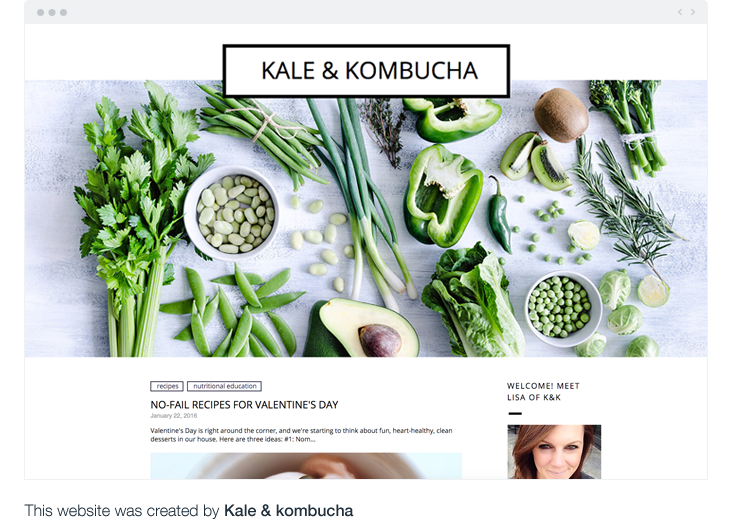Viewport: 732px width, 528px height.
Task: Click the black divider under welcome heading
Action: pyautogui.click(x=515, y=413)
